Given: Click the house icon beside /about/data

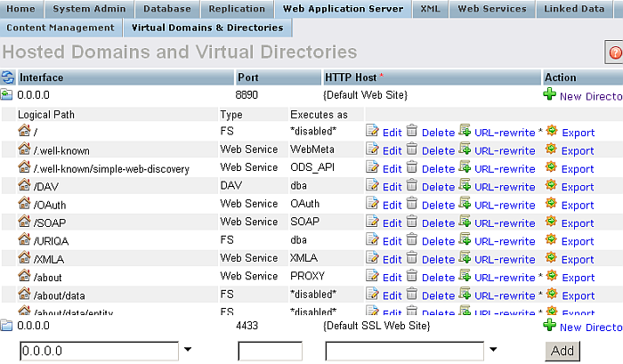Looking at the screenshot, I should (24, 294).
